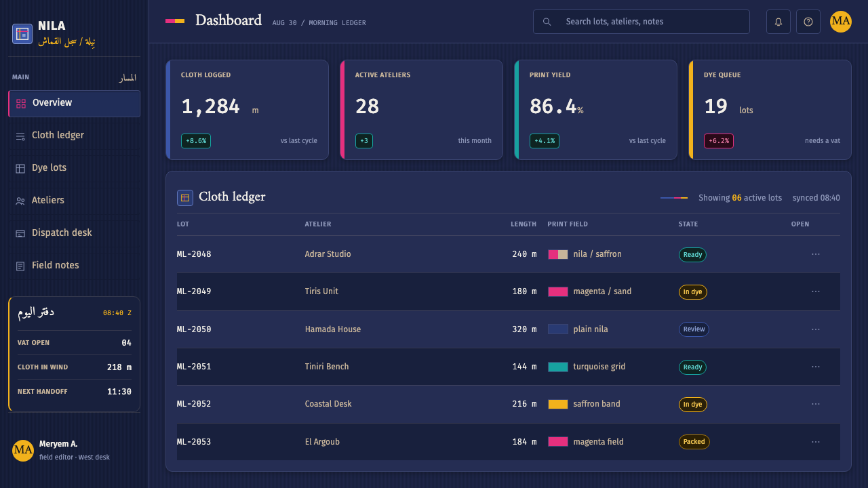Click the +8.6% badge on Cloth Logged
Image resolution: width=868 pixels, height=488 pixels.
point(196,141)
